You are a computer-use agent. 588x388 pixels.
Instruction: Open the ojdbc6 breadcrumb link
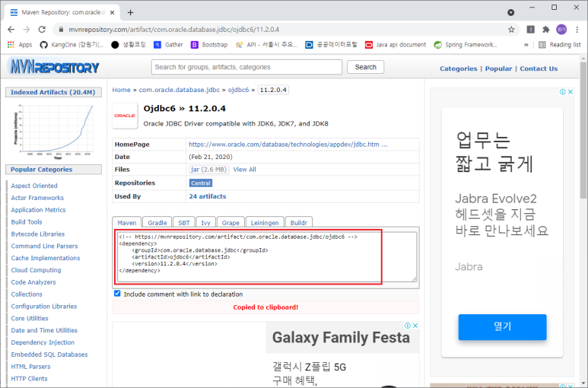239,90
